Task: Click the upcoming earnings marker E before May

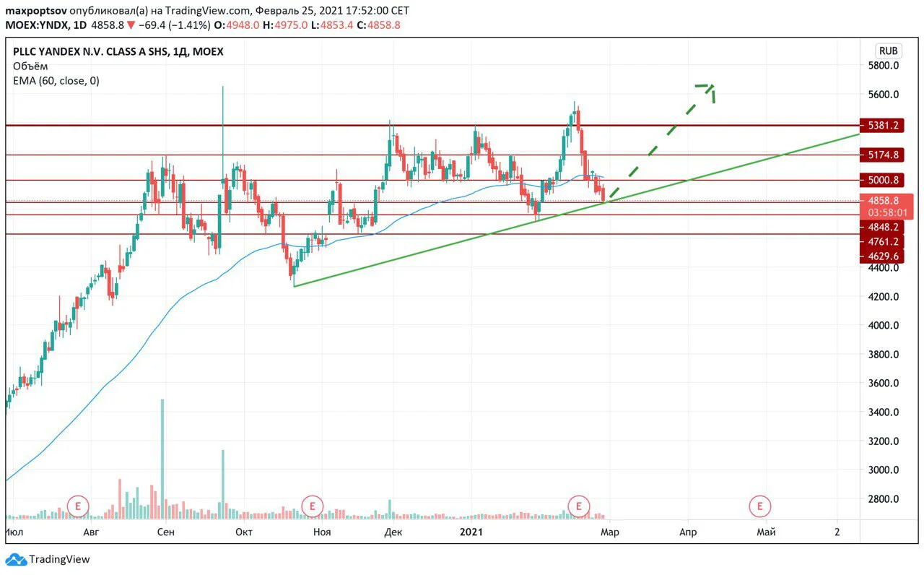Action: point(759,506)
